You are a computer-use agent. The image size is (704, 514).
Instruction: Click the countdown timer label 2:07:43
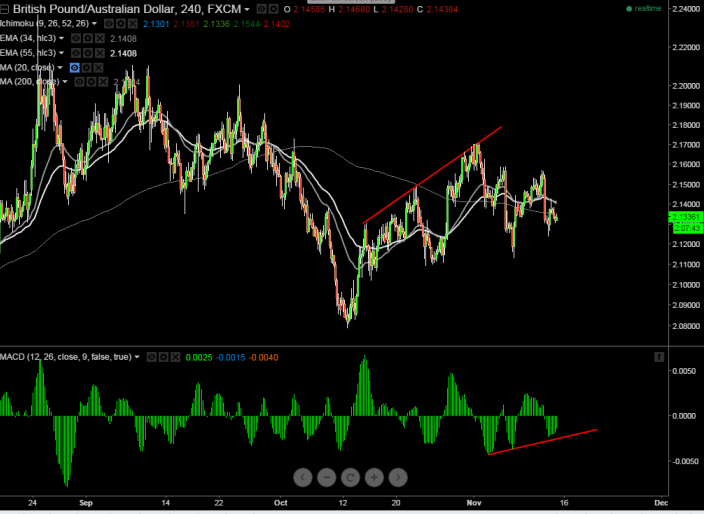pyautogui.click(x=687, y=228)
